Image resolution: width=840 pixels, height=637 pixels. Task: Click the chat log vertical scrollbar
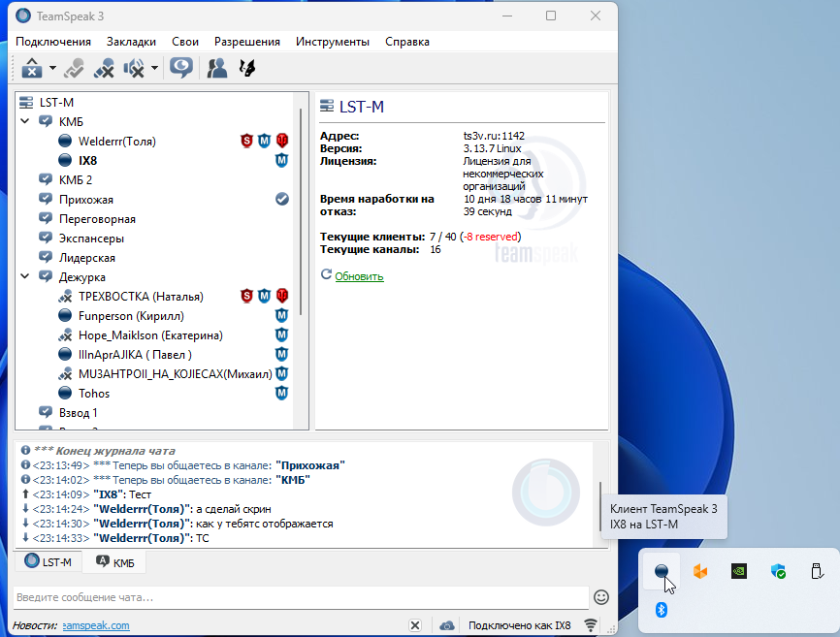[600, 506]
